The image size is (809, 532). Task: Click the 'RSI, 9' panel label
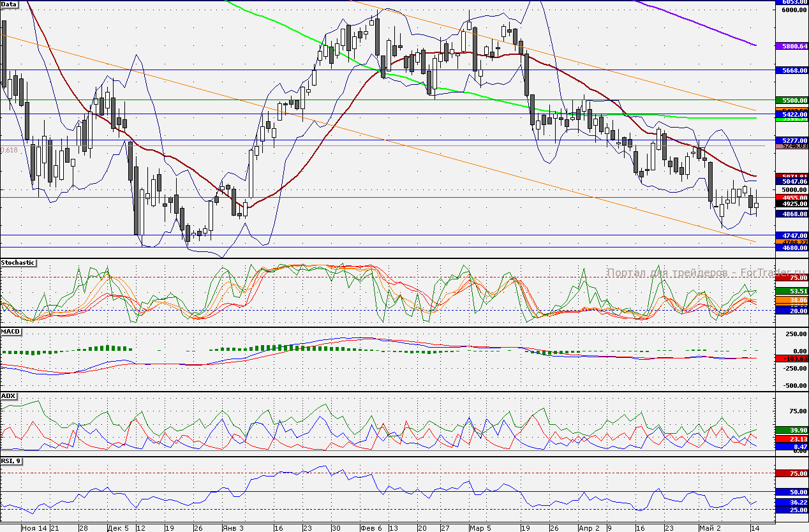pos(11,461)
